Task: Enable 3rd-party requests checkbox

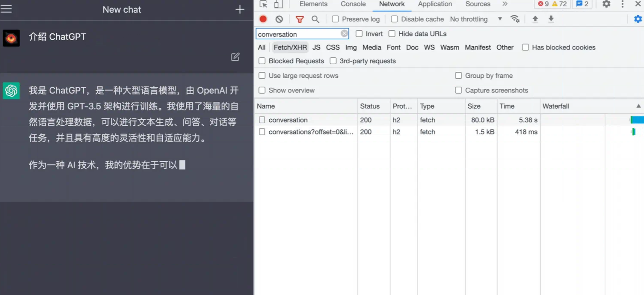Action: coord(333,61)
